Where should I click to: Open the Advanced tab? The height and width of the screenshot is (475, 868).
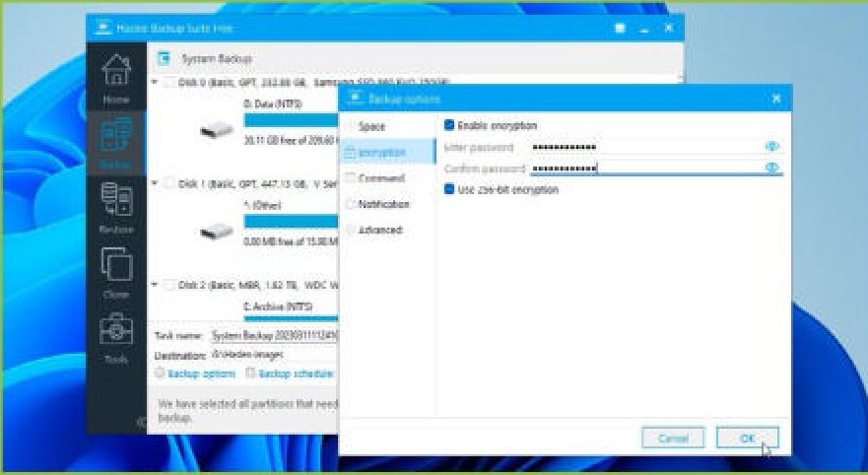pos(387,230)
